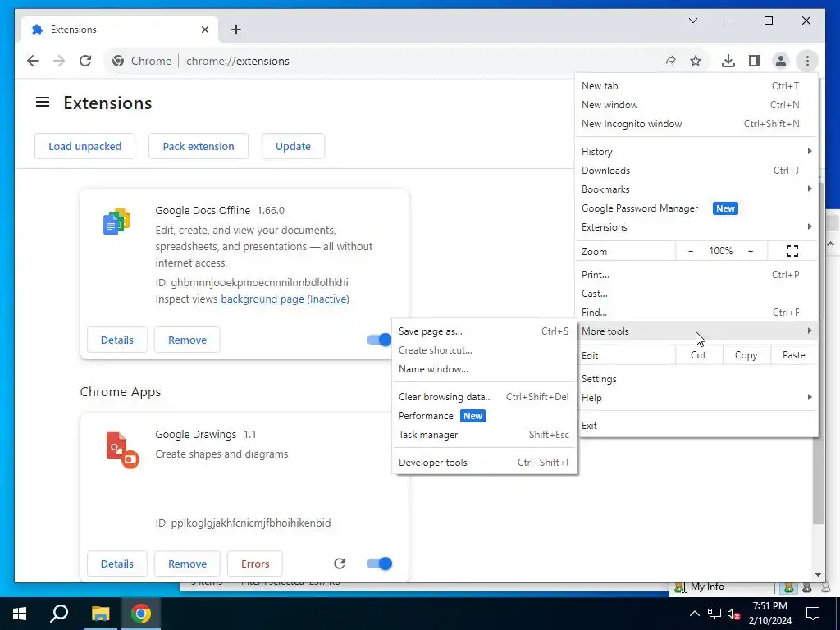
Task: Open Settings from Chrome menu
Action: (697, 379)
